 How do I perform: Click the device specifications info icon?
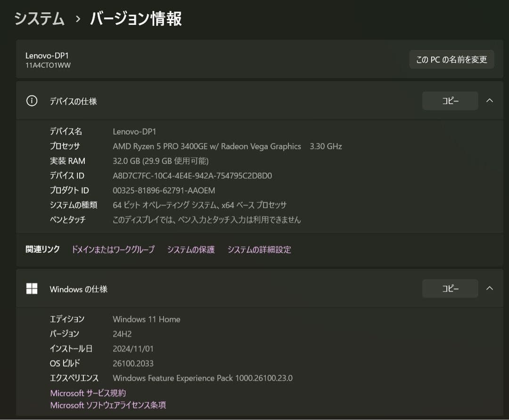[32, 100]
